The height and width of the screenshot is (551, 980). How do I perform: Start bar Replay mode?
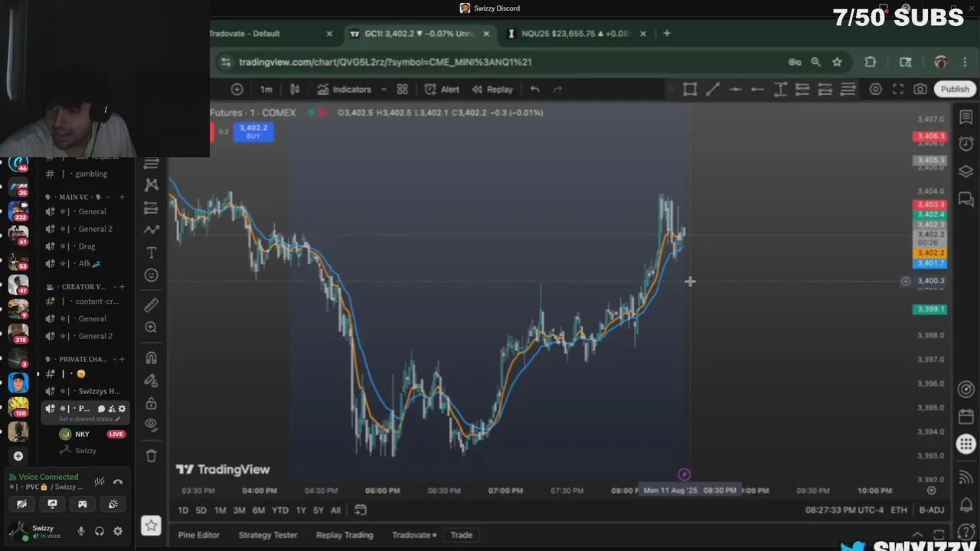coord(492,90)
